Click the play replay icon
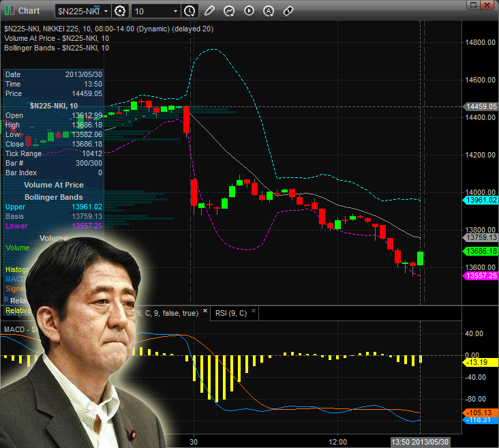499x448 pixels. point(249,11)
